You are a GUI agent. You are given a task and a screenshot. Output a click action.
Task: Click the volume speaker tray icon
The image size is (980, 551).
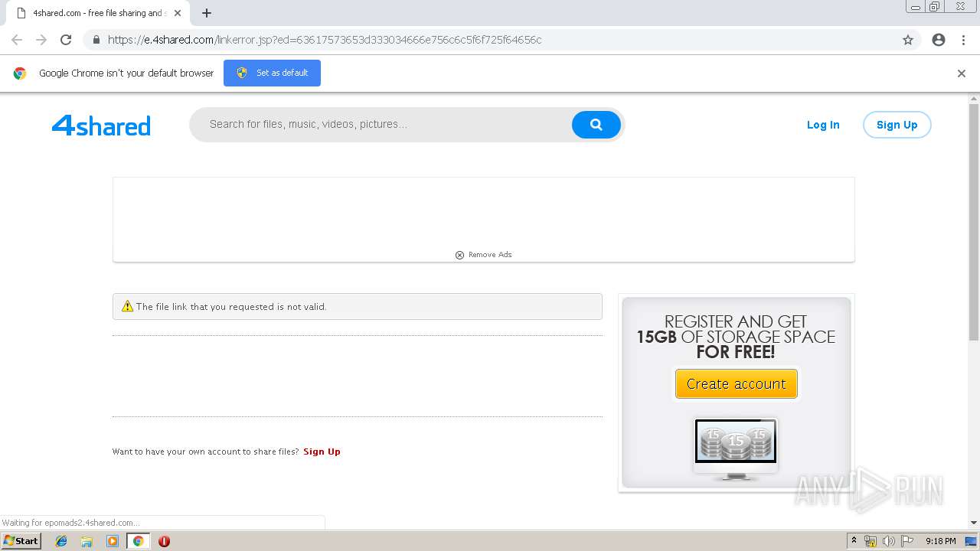[x=889, y=541]
